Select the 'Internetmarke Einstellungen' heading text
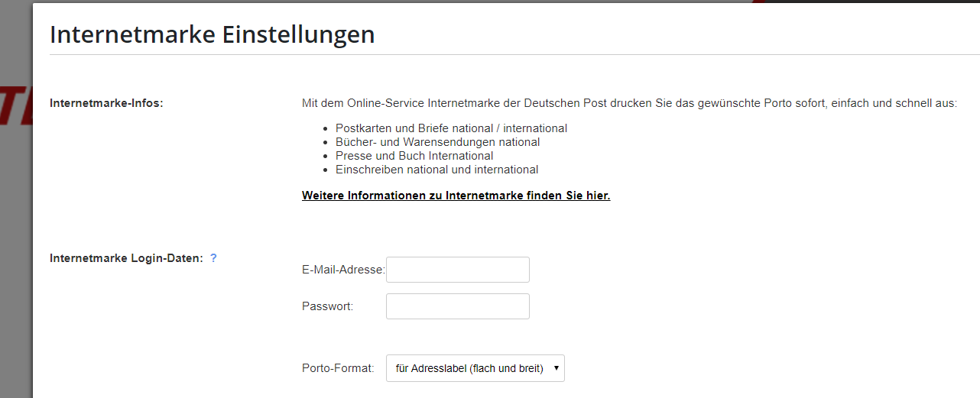 click(x=212, y=34)
